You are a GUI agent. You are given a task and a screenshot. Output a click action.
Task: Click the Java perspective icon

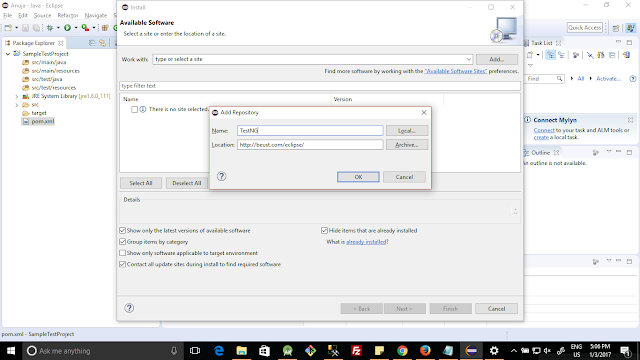(631, 28)
